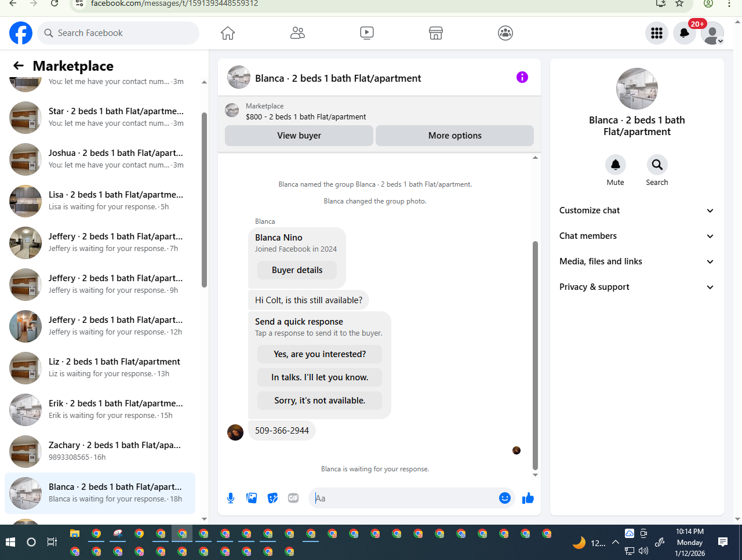
Task: Open Facebook home via the logo
Action: click(21, 33)
